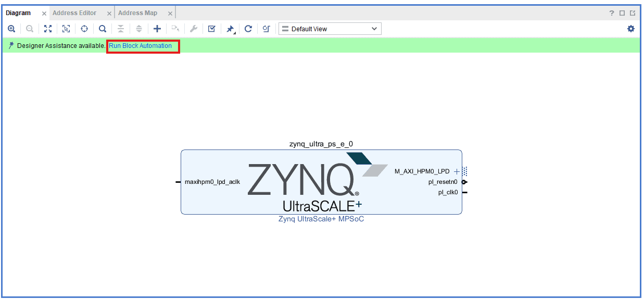Close the Address Editor tab
644x299 pixels.
point(109,14)
